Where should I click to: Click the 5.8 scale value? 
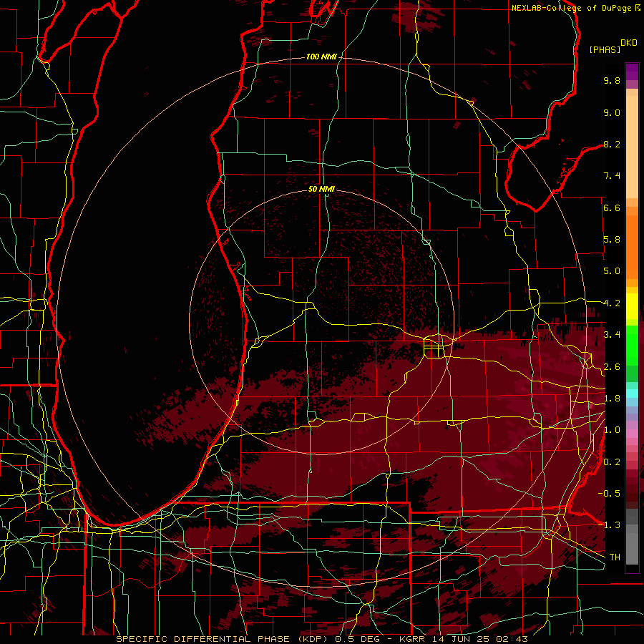pos(612,240)
